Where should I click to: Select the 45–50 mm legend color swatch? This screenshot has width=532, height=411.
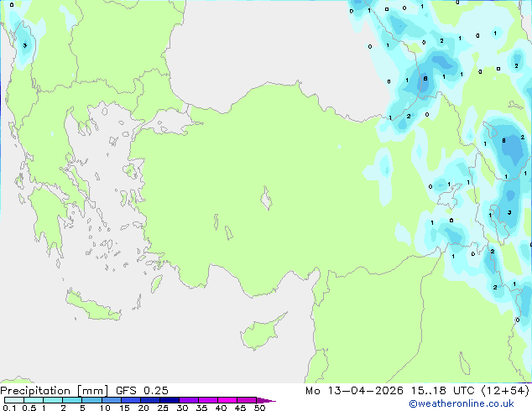point(247,400)
